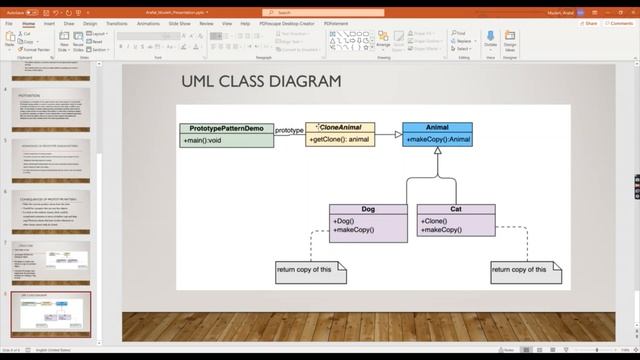
Task: Click the Comments button
Action: point(619,24)
